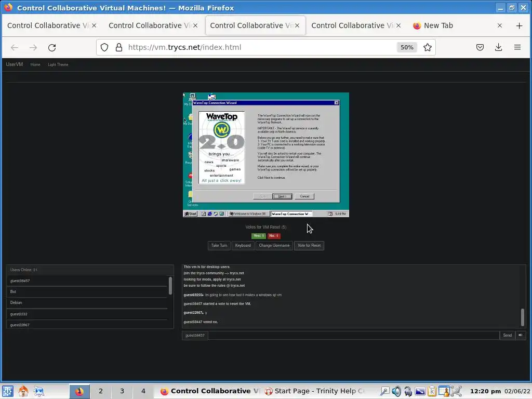Click message 'guest50447 voted no.'
This screenshot has width=532, height=399.
tap(201, 322)
